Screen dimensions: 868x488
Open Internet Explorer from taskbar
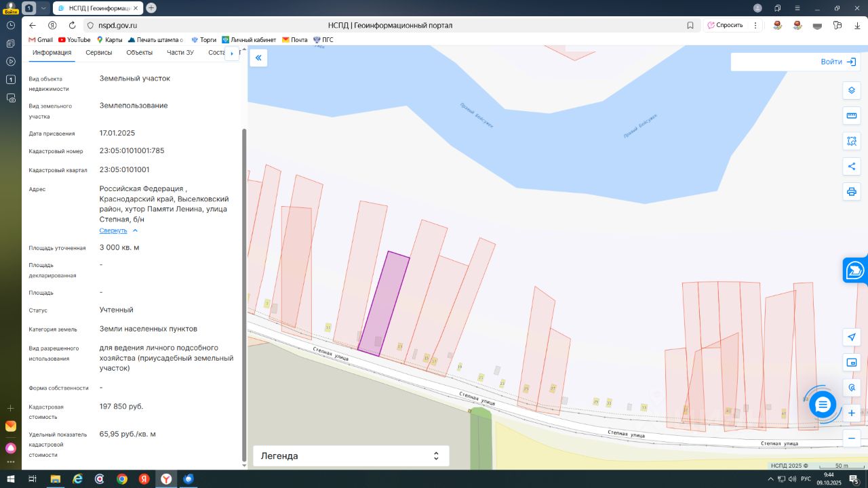78,479
